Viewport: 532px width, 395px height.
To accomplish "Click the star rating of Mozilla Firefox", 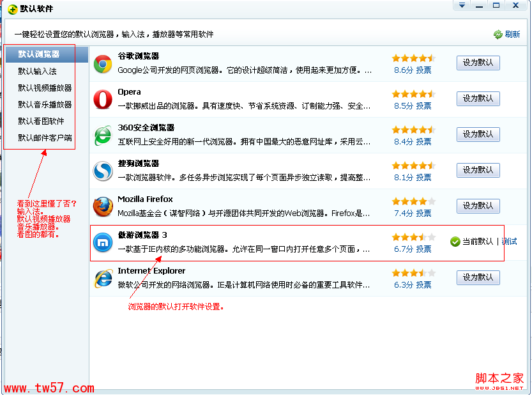I will point(414,201).
